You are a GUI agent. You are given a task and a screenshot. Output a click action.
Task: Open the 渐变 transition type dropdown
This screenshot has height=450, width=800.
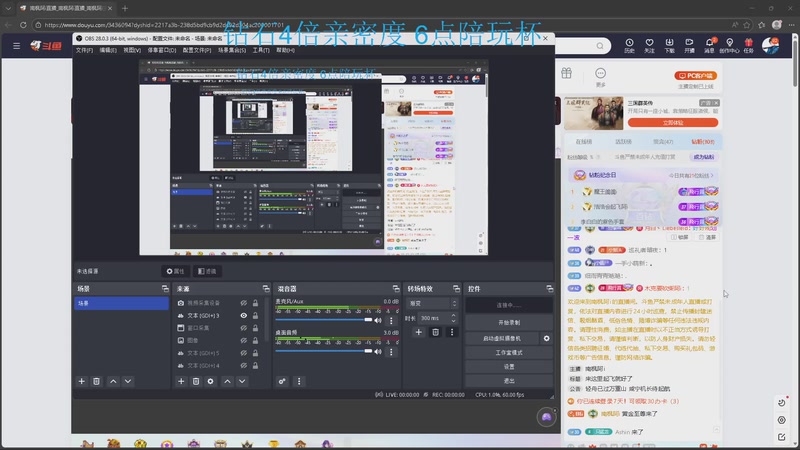pos(432,303)
